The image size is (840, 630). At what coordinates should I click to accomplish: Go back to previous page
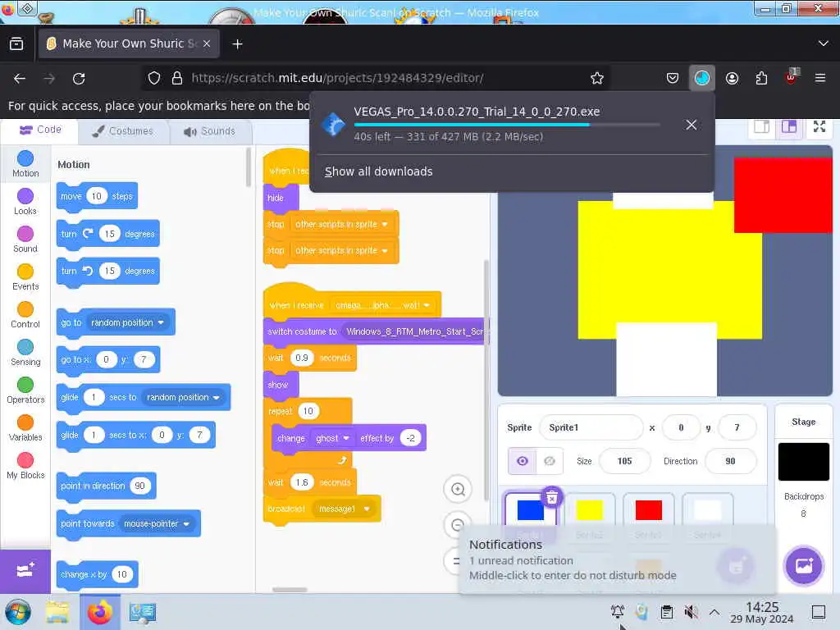(x=20, y=79)
